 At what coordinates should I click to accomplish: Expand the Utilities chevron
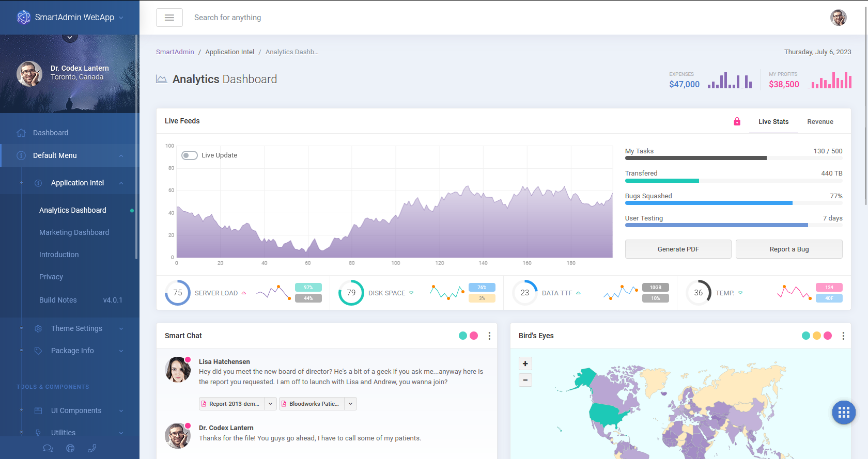tap(121, 433)
